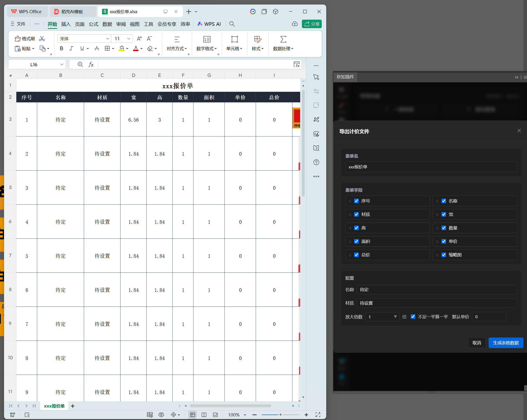Click the zoom slider handle
Screen dimensions: 527x420
tap(280, 415)
